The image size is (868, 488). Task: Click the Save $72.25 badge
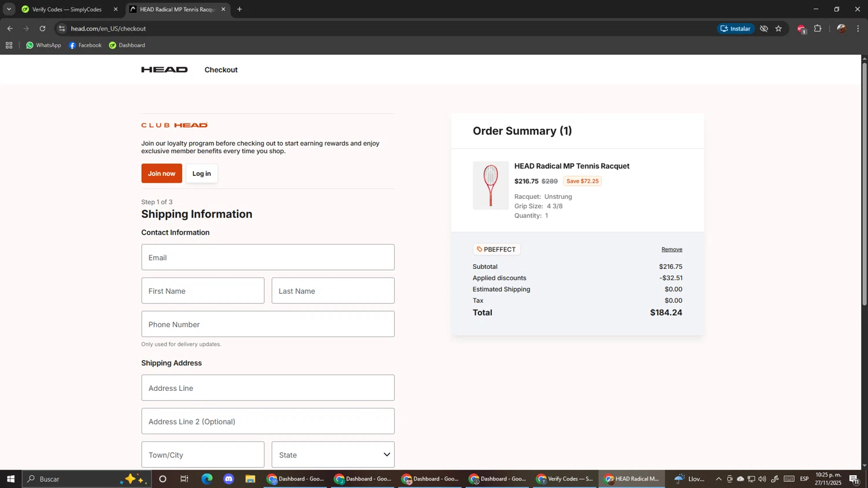pyautogui.click(x=582, y=182)
